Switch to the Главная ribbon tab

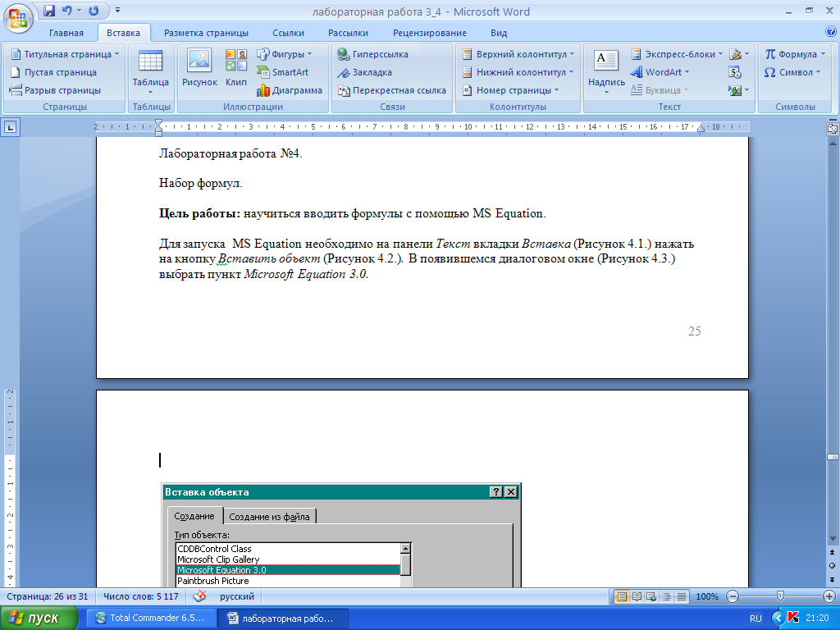point(66,33)
